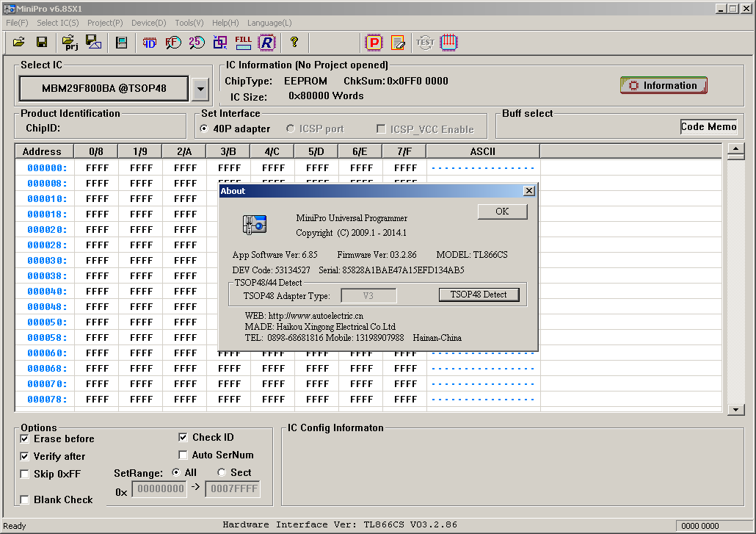Expand the Select IC dropdown arrow
Viewport: 756px width, 534px height.
(x=200, y=90)
